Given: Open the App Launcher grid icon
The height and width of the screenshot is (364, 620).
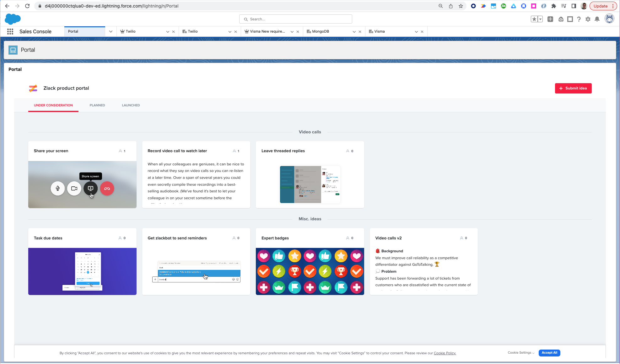Looking at the screenshot, I should click(10, 31).
